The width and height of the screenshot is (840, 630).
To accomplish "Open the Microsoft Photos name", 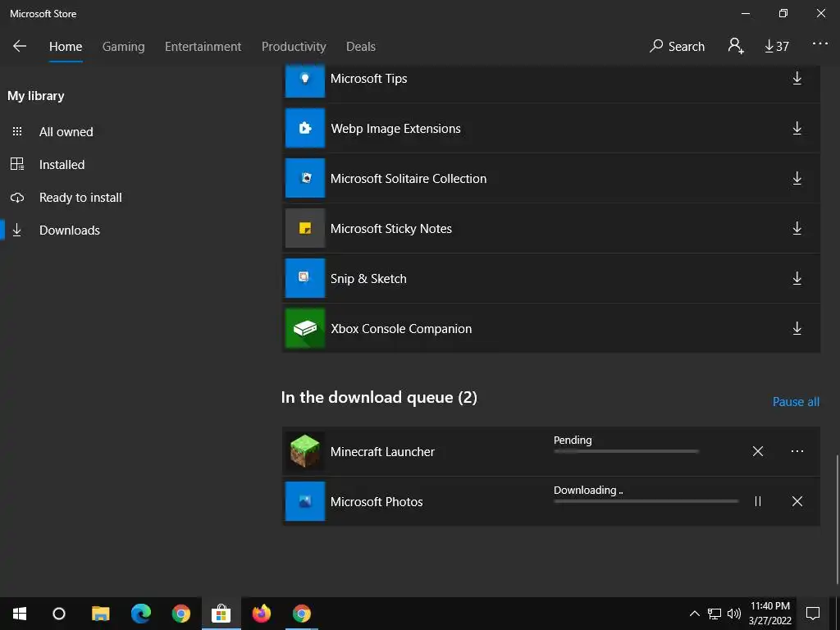I will (376, 501).
